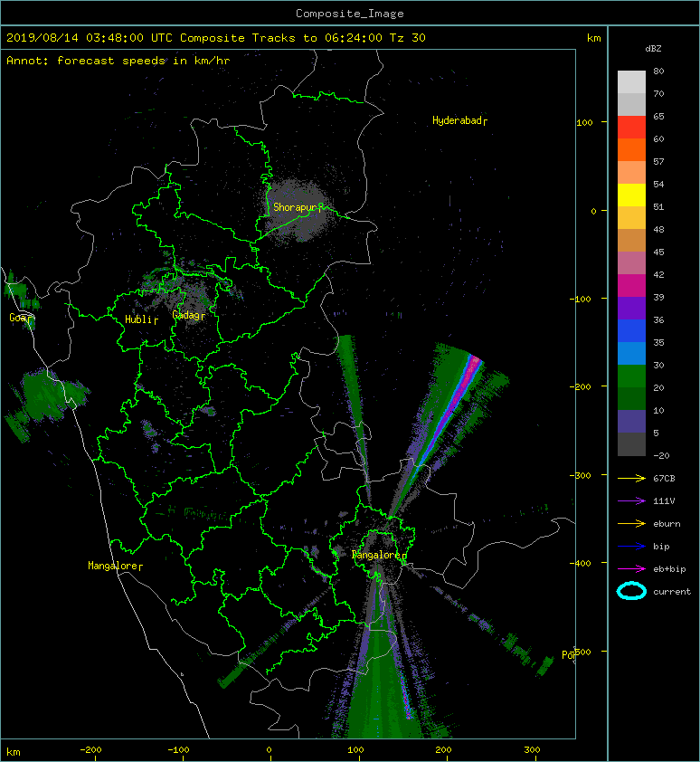Click the Hyderabad city label

tap(457, 120)
